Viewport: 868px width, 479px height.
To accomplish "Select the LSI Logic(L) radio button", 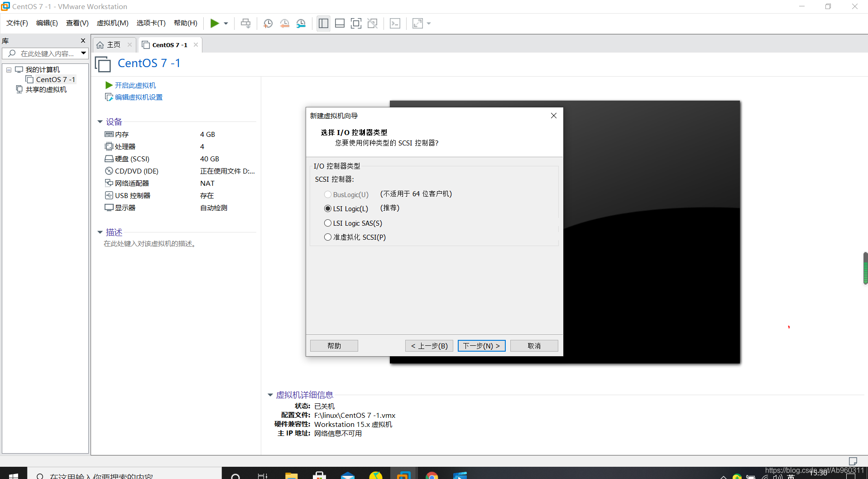I will (x=328, y=208).
